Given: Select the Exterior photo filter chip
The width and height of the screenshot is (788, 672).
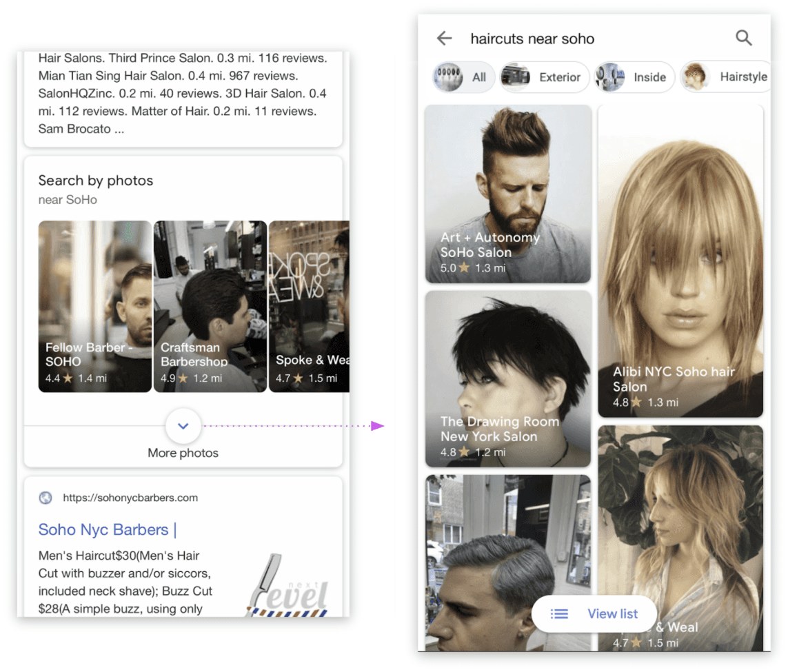Looking at the screenshot, I should (544, 77).
